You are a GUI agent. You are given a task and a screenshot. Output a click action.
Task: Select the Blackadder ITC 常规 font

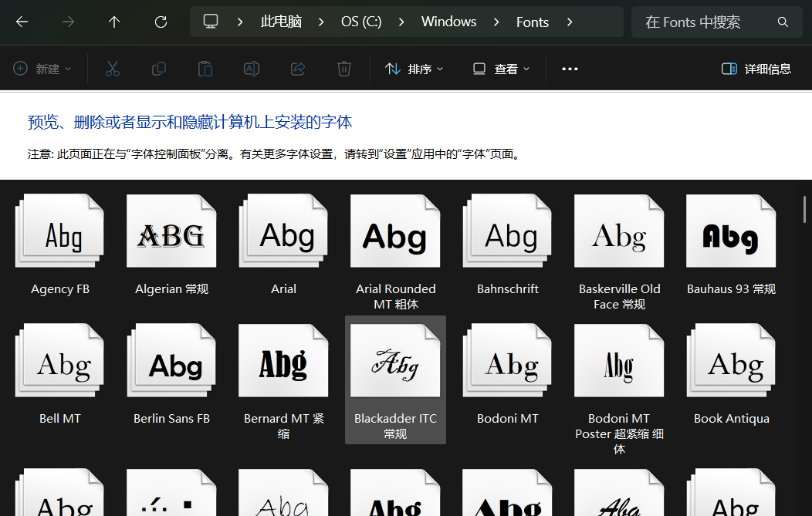(395, 380)
